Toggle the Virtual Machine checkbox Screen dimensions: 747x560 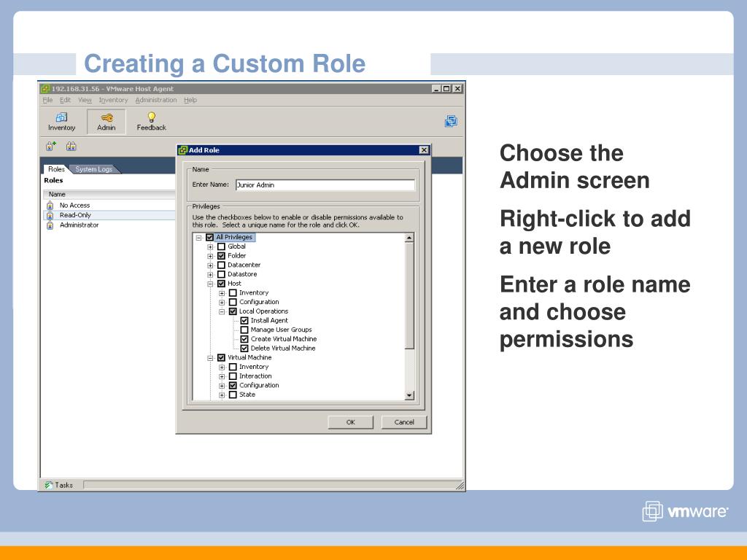click(x=221, y=357)
